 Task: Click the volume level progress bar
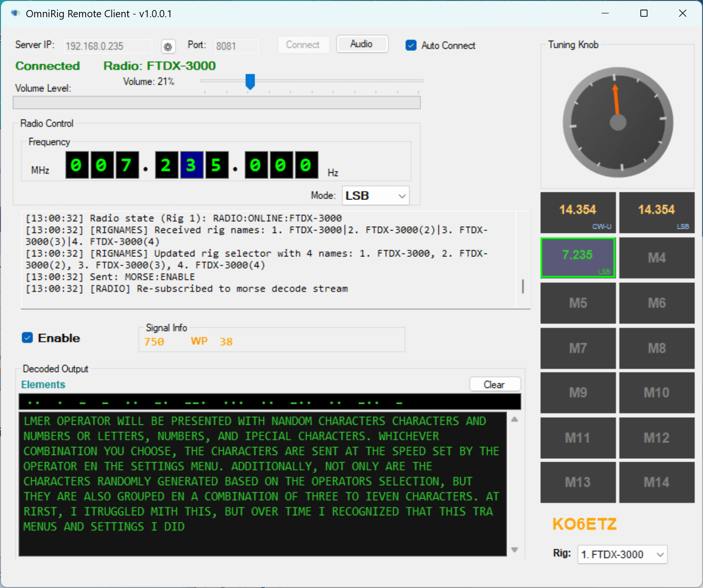[217, 102]
